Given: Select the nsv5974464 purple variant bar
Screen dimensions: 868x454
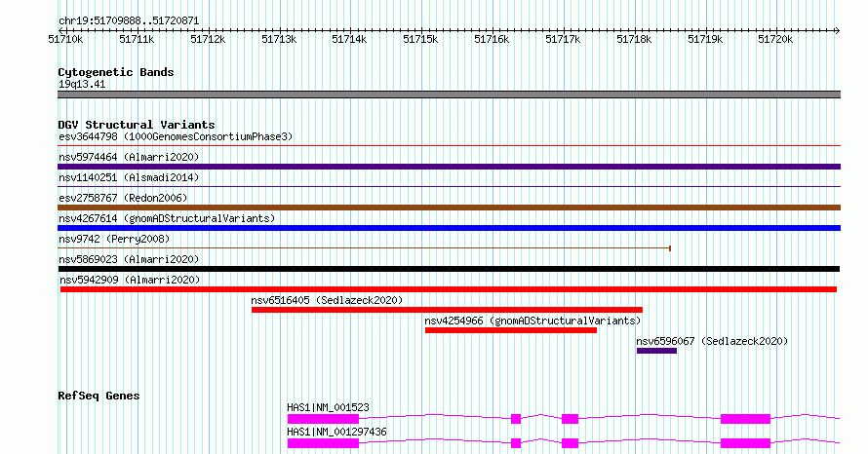Looking at the screenshot, I should [449, 167].
